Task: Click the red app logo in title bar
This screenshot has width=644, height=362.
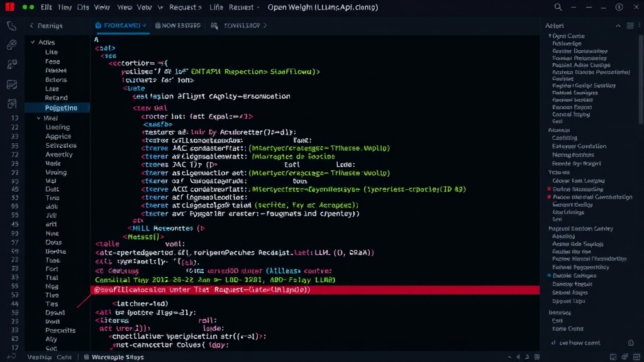Action: 10,7
